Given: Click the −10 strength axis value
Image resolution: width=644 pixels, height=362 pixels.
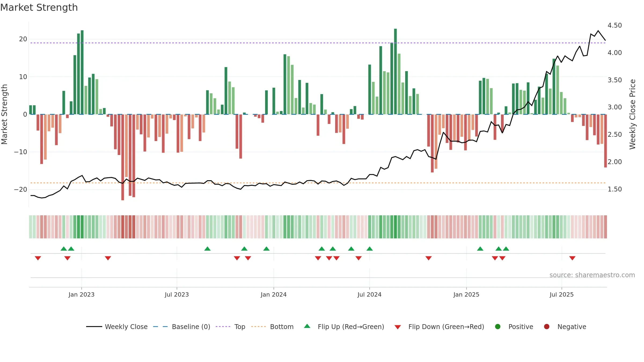Looking at the screenshot, I should pos(21,152).
